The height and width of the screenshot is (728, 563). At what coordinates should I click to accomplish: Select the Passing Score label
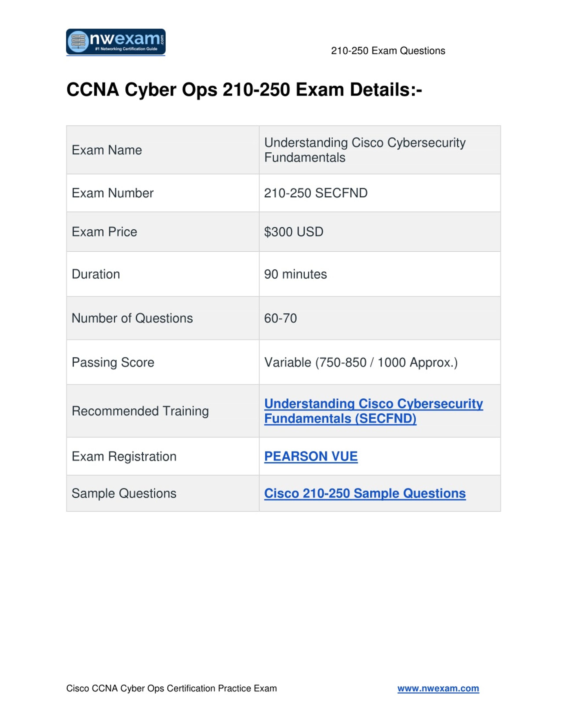tap(113, 362)
